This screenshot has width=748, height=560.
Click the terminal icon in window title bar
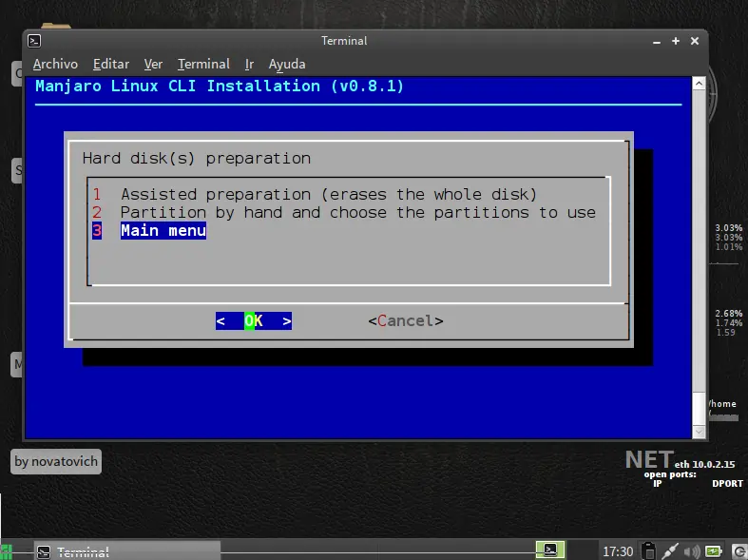click(34, 41)
